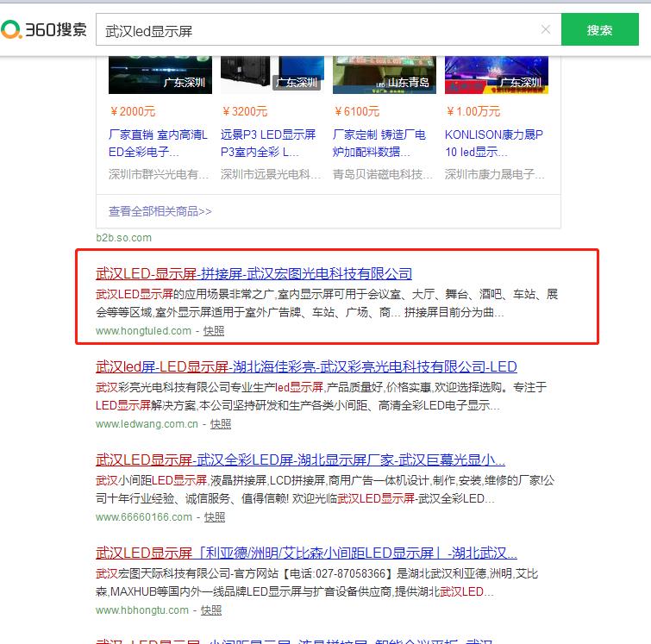The width and height of the screenshot is (651, 644).
Task: Open product link 远景P3 LED显示屏
Action: pyautogui.click(x=268, y=143)
